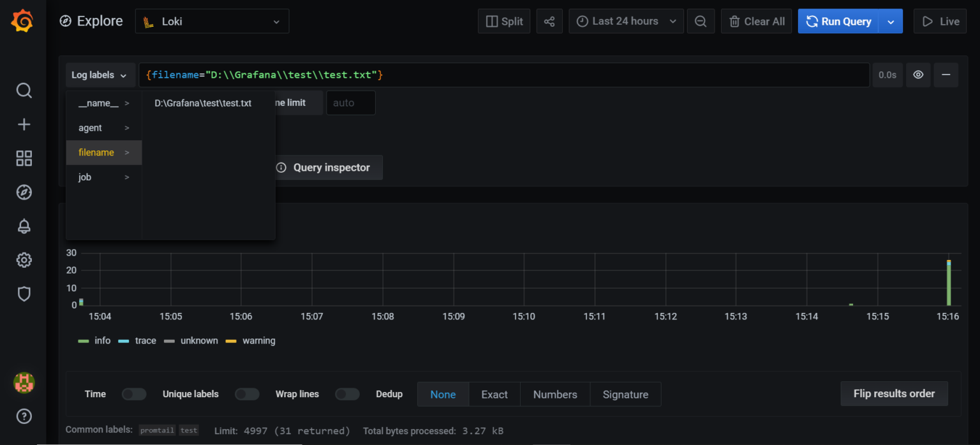Open the Grafana home logo

click(23, 21)
